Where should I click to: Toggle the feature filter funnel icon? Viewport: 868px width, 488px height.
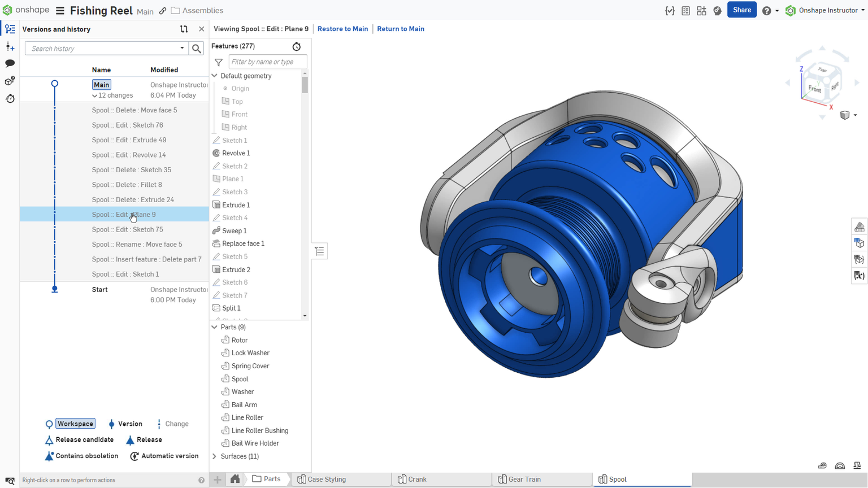pos(218,62)
